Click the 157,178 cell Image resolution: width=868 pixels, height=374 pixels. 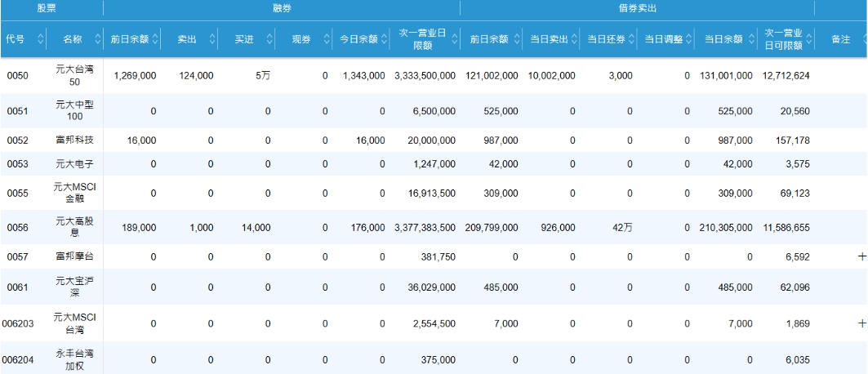[x=793, y=140]
